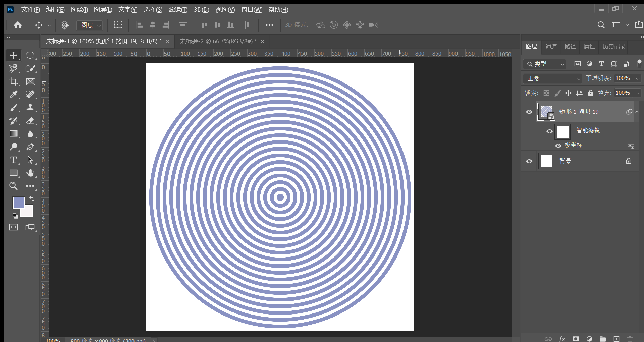
Task: Open the 正常 blend mode dropdown
Action: pos(552,79)
